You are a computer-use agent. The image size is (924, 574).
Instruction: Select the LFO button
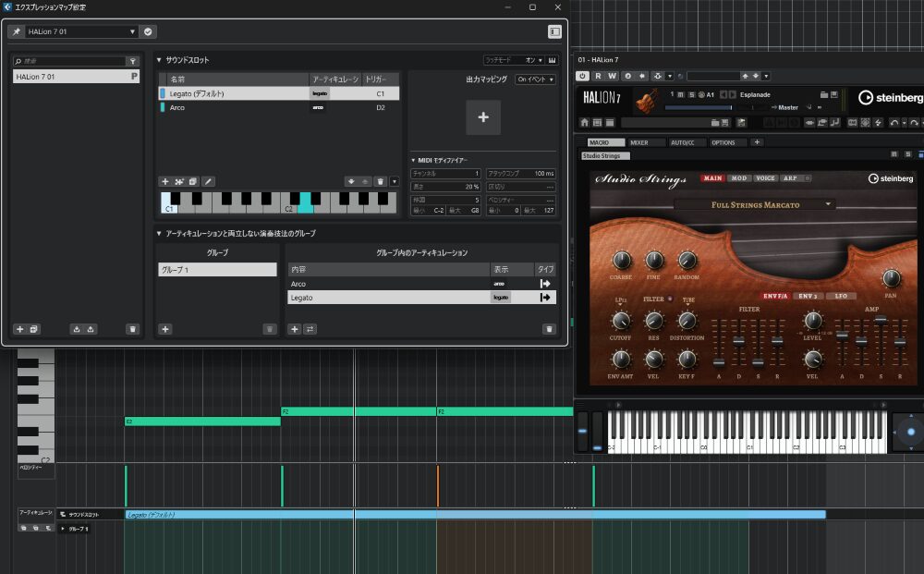(x=840, y=296)
